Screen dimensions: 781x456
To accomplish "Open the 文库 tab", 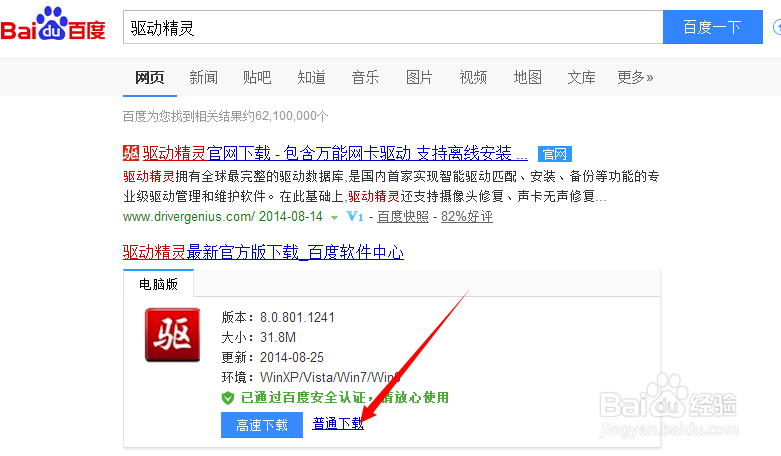I will click(581, 78).
